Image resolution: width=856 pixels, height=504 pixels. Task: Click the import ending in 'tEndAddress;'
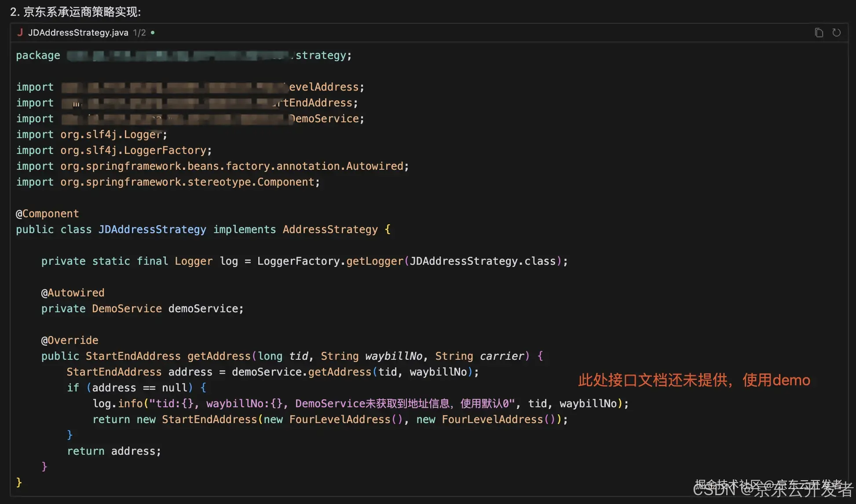click(187, 103)
